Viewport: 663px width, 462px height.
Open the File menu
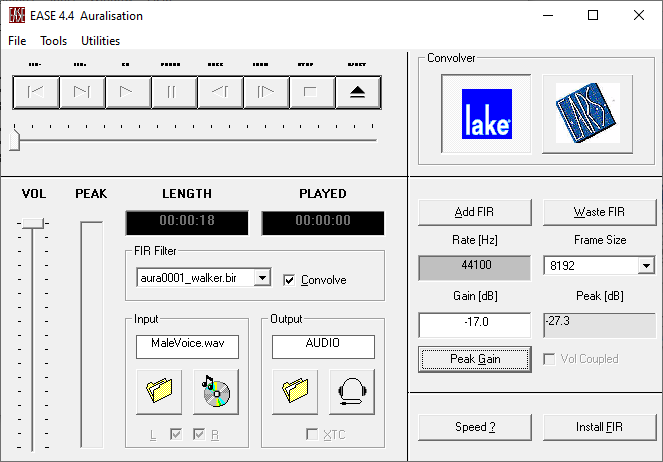[17, 41]
